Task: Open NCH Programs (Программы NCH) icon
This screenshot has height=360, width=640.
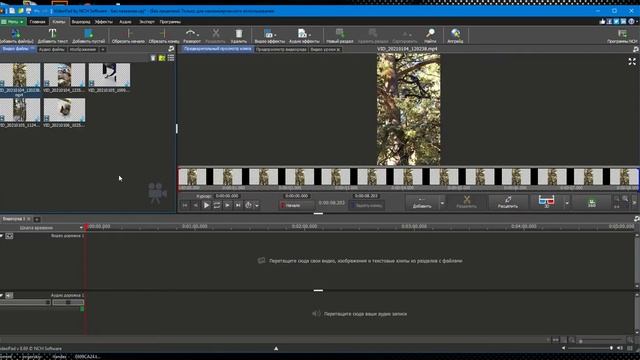Action: 622,33
